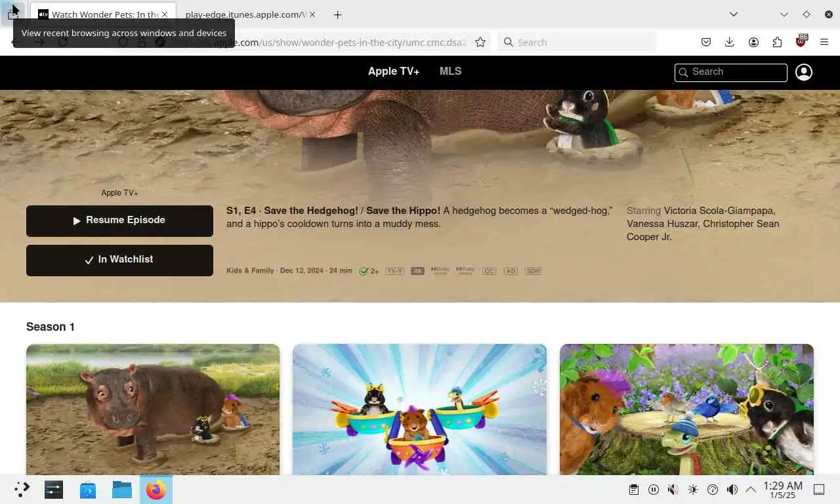Click the Starring cast label
Image resolution: width=840 pixels, height=504 pixels.
click(x=644, y=211)
